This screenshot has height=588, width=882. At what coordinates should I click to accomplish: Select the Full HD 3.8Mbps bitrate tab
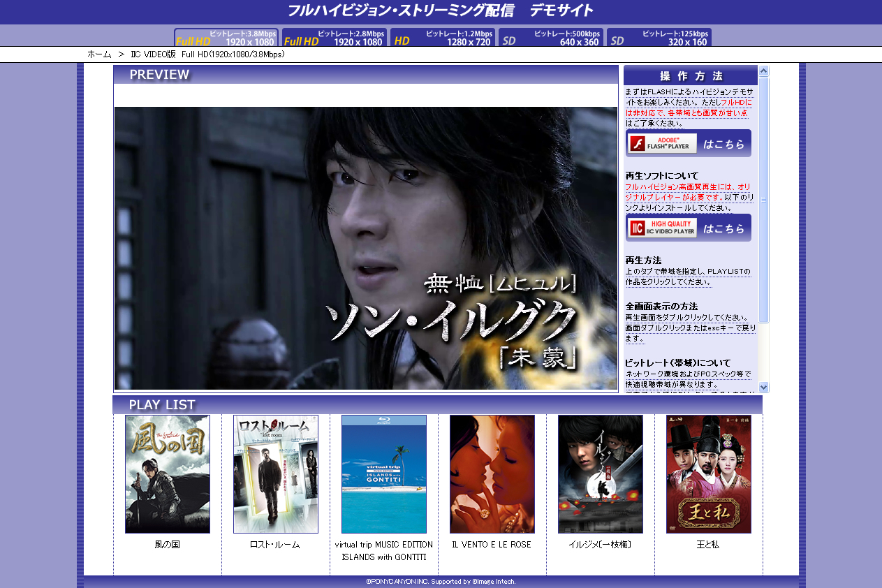226,37
